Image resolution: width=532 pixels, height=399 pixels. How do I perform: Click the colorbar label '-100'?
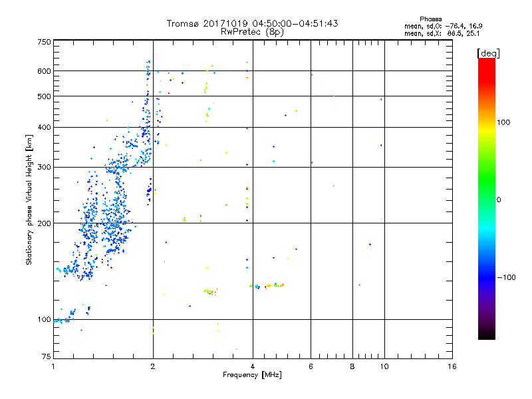point(506,277)
